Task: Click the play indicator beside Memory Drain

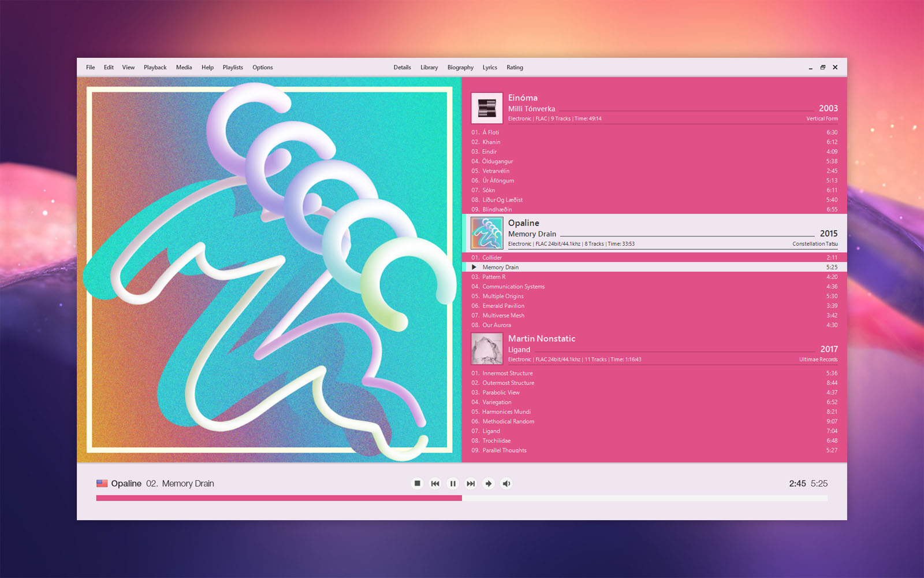Action: 474,267
